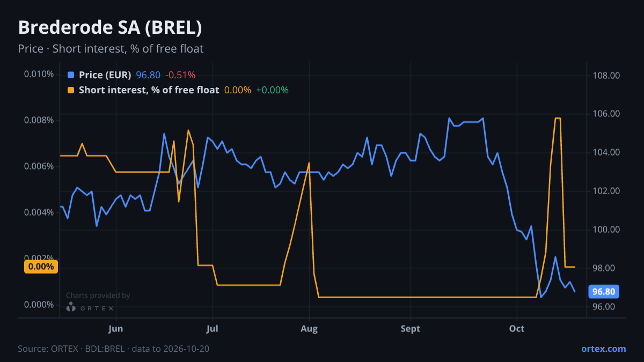Click the 0.000% left axis label

point(39,305)
